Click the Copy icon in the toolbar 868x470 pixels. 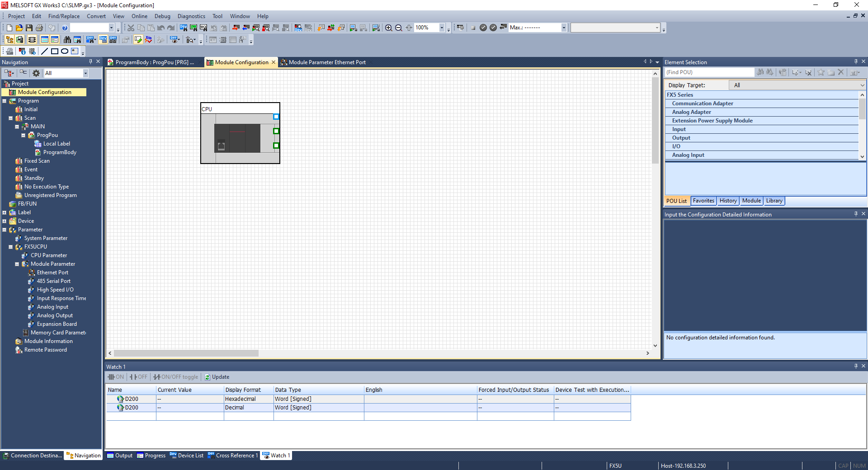tap(141, 28)
